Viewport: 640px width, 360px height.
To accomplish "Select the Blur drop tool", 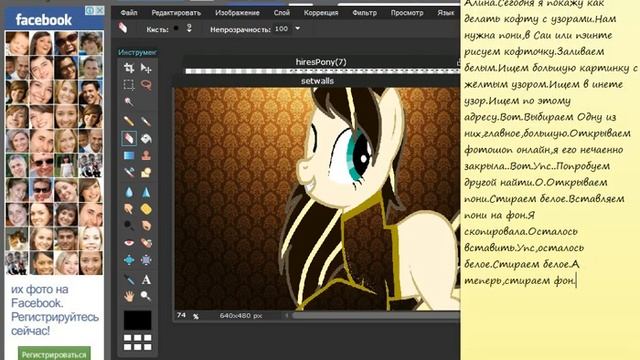I will [x=129, y=192].
